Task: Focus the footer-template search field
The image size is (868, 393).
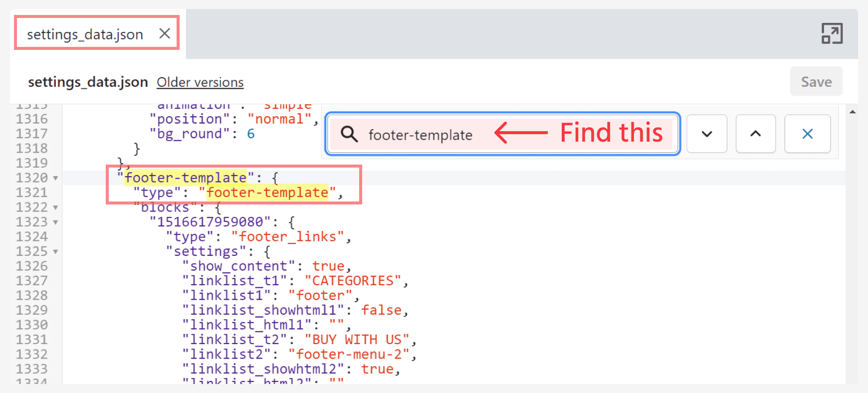Action: [x=429, y=135]
